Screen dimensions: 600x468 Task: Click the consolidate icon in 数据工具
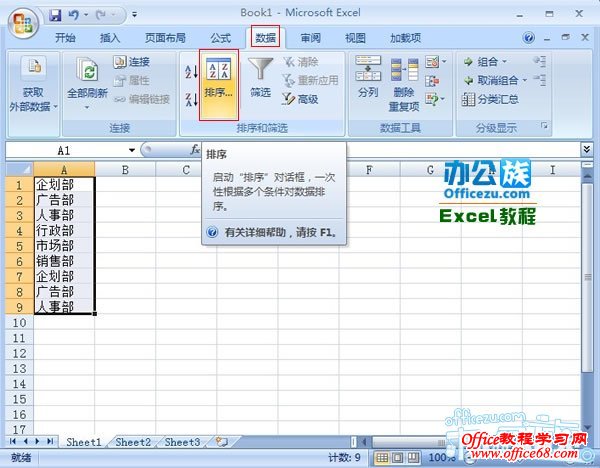pyautogui.click(x=432, y=81)
